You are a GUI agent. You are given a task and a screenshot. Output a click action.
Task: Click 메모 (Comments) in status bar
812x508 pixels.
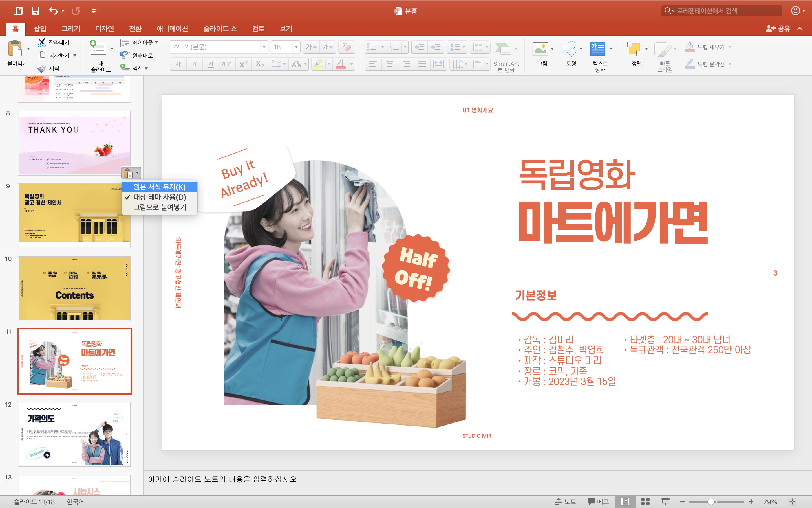click(598, 502)
